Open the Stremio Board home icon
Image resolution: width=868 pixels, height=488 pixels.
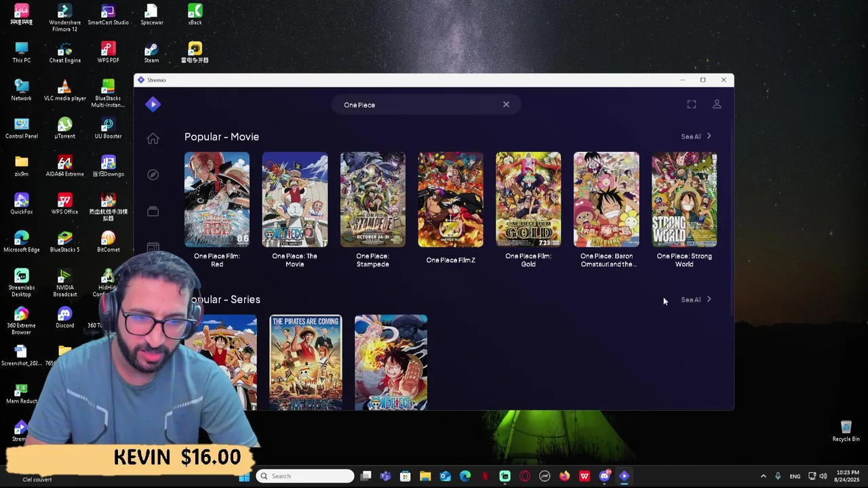(153, 139)
